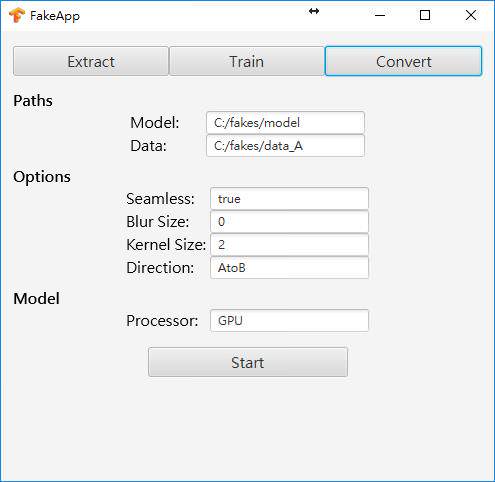Image resolution: width=495 pixels, height=482 pixels.
Task: Select the Blur Size input box
Action: click(289, 222)
